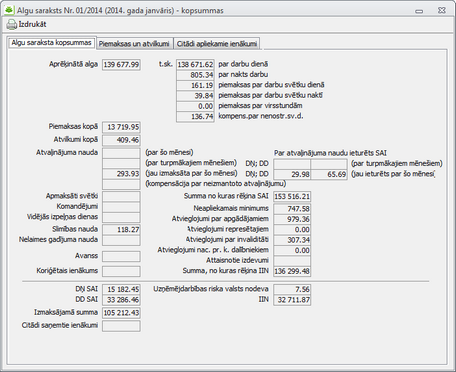Select the Algu saraksta kopsummas tab
Image resolution: width=456 pixels, height=372 pixels.
coord(52,43)
